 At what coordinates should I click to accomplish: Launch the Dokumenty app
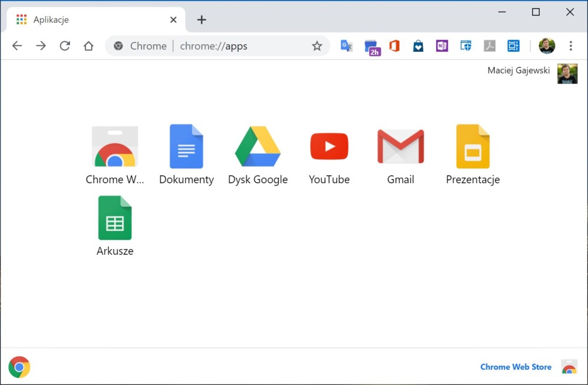(186, 147)
